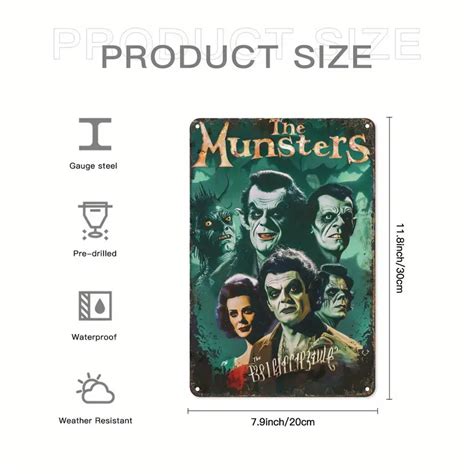
Task: Click the vertical height dimension line
Action: (x=389, y=258)
